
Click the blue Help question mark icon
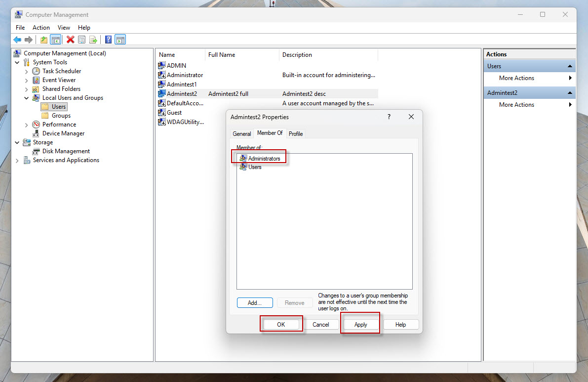tap(109, 40)
